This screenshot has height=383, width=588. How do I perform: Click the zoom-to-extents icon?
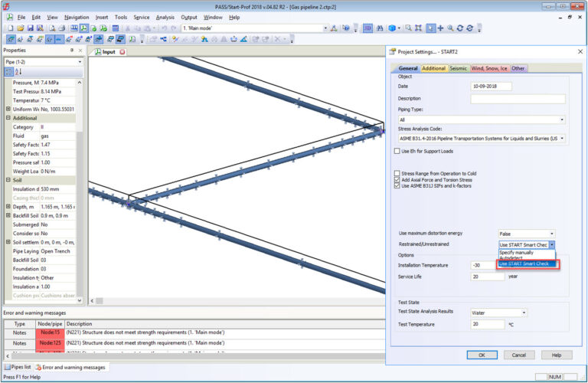(x=419, y=28)
